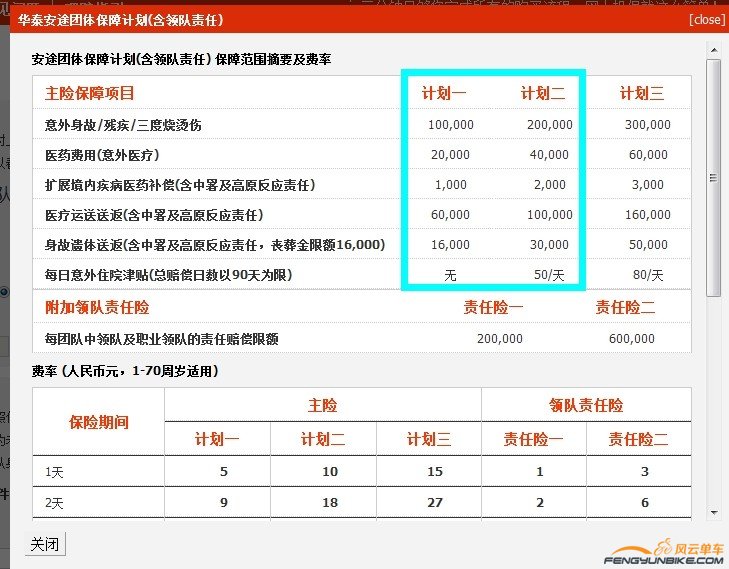Click the 责任险二 header in rate table
The width and height of the screenshot is (729, 569).
638,439
